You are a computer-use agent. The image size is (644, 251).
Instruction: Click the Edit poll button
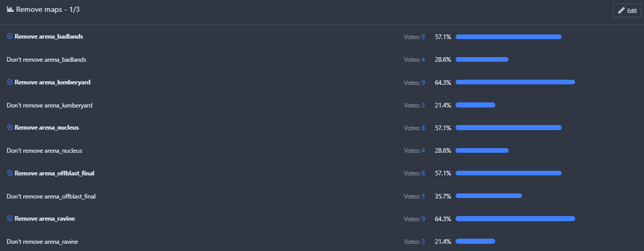point(627,10)
